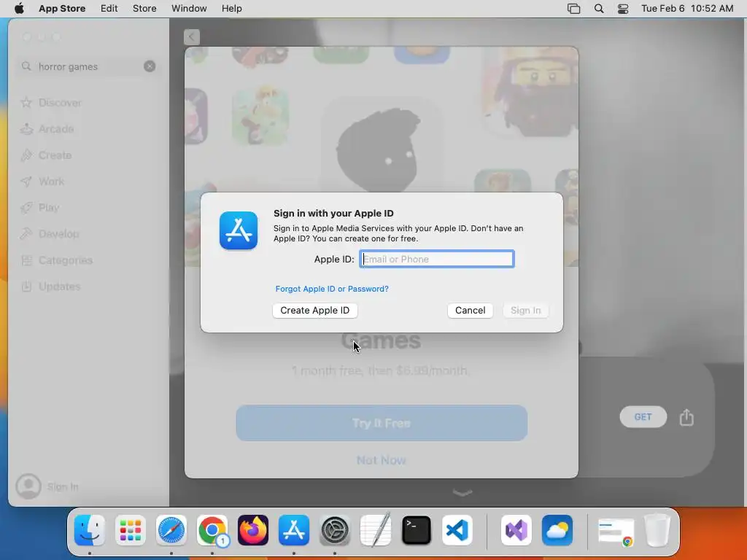Open the Help menu

pyautogui.click(x=231, y=9)
